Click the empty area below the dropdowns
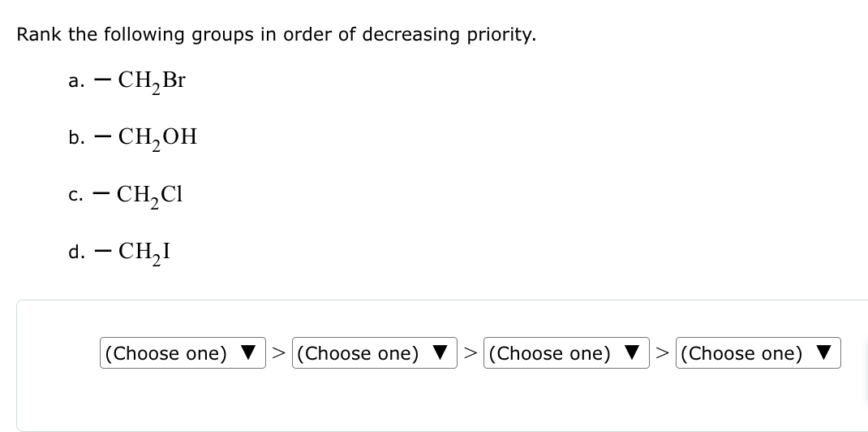The image size is (868, 432). point(442,402)
